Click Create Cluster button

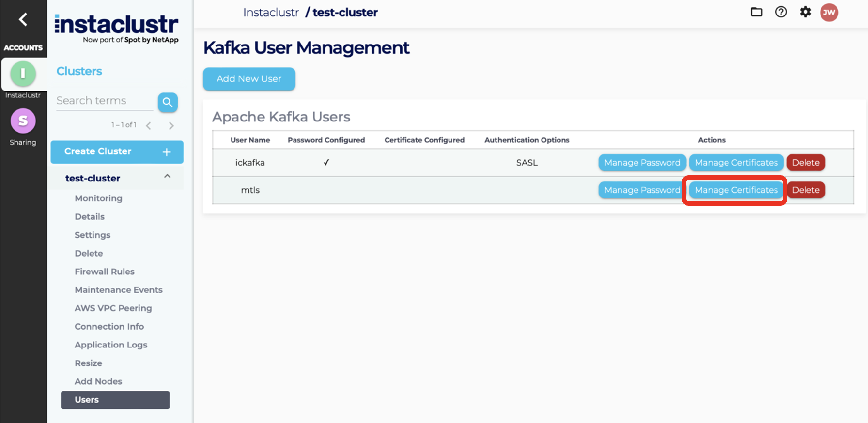(x=117, y=152)
